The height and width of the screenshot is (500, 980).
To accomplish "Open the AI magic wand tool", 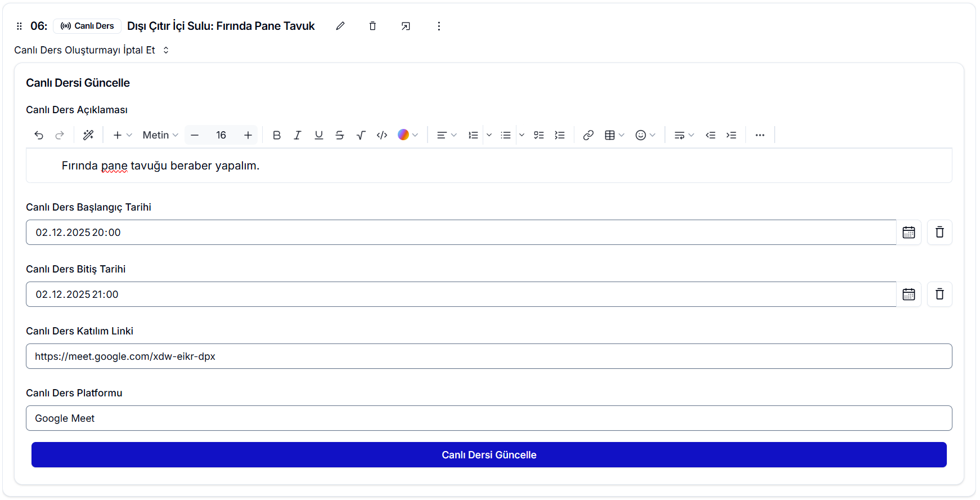I will click(88, 135).
